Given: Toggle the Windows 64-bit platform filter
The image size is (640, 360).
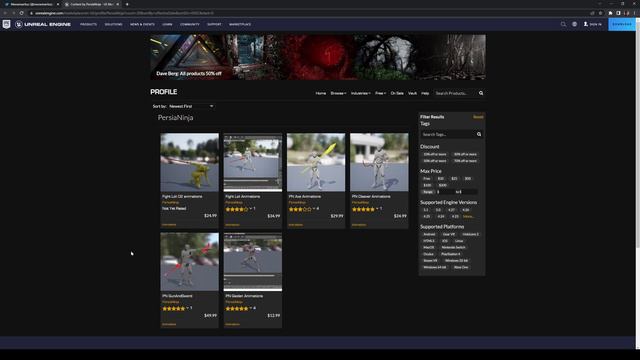Looking at the screenshot, I should 435,267.
